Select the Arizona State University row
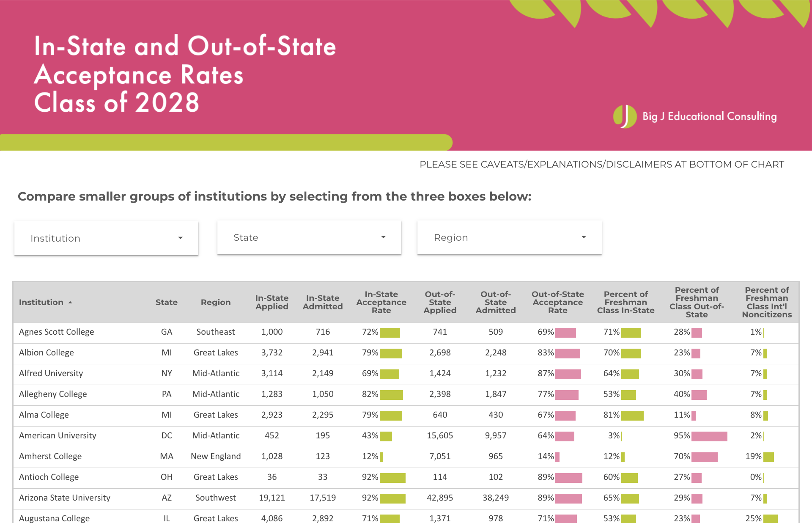The width and height of the screenshot is (812, 523). [65, 498]
